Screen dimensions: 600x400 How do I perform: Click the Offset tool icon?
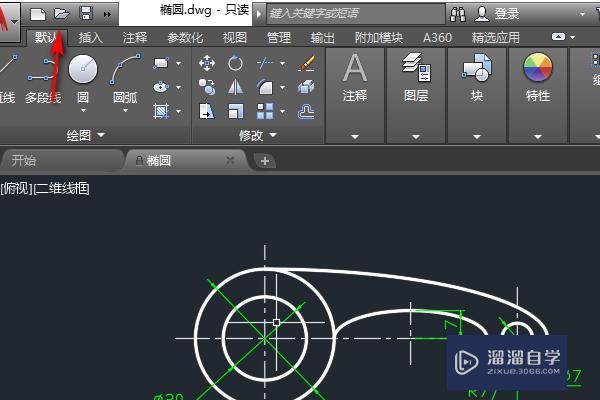click(x=306, y=111)
